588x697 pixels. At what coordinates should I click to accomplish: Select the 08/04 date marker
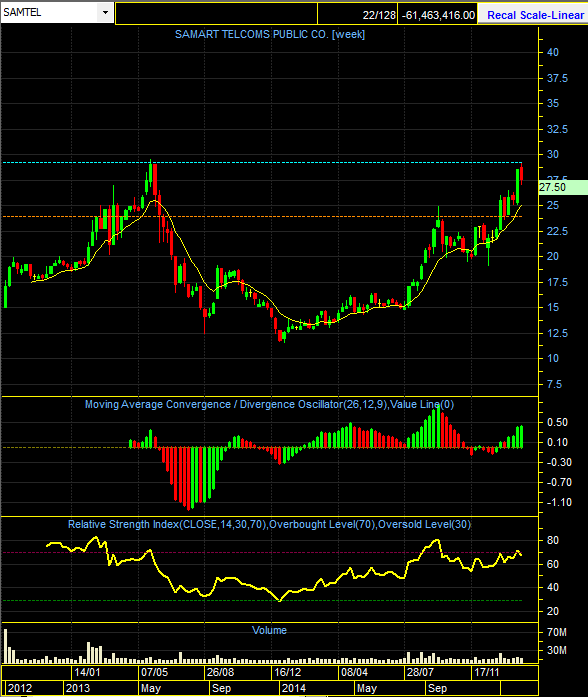coord(354,672)
